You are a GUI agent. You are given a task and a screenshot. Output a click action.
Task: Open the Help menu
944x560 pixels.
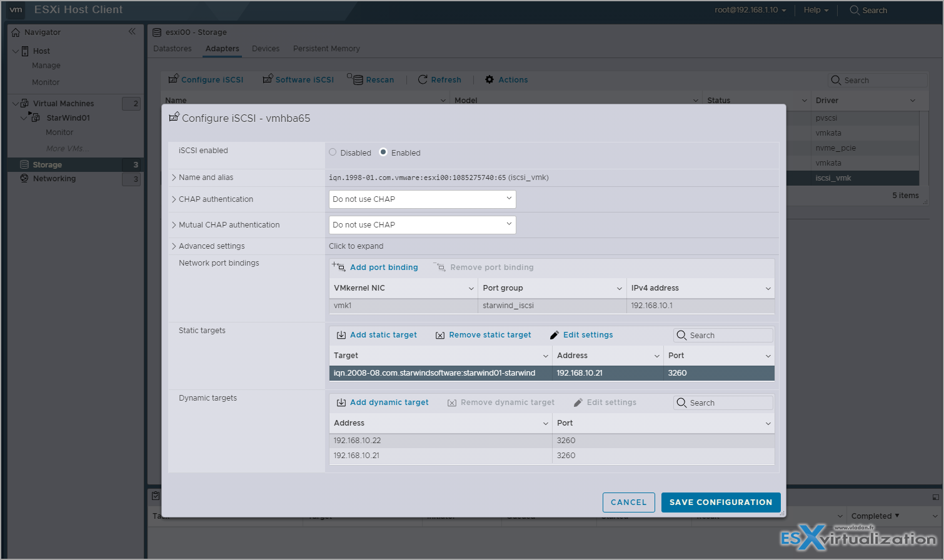(816, 10)
